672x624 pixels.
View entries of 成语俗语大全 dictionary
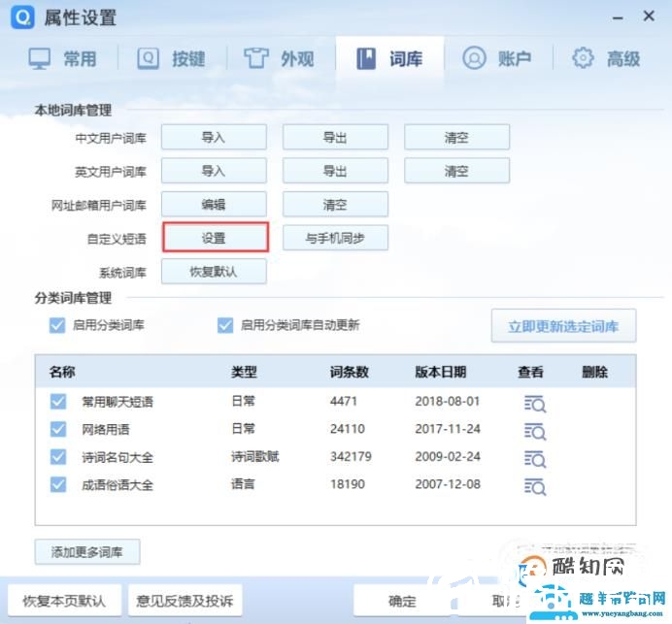(x=535, y=486)
